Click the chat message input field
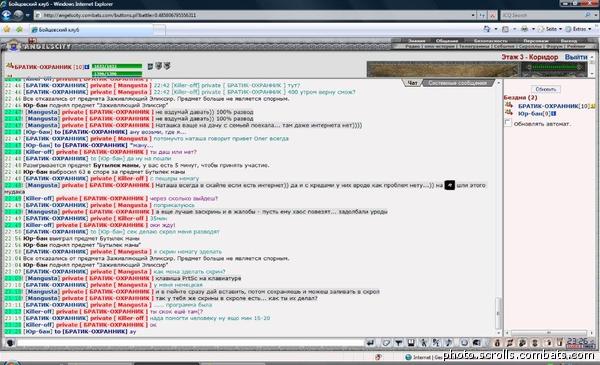Screen dimensions: 600x365 click(190, 342)
